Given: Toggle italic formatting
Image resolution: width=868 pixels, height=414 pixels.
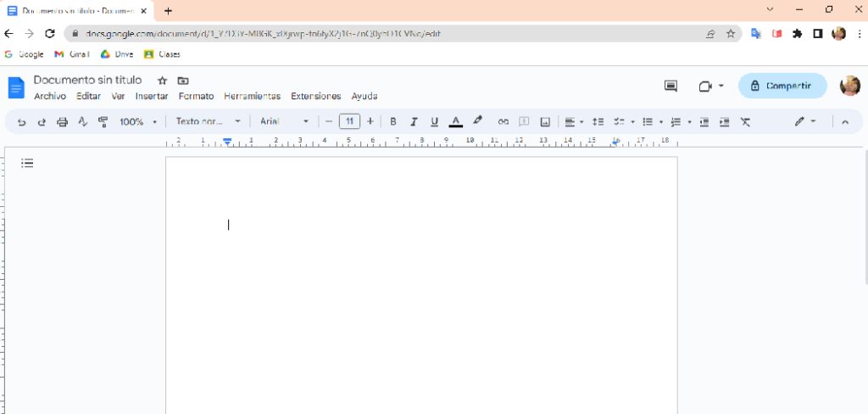Looking at the screenshot, I should click(x=414, y=122).
